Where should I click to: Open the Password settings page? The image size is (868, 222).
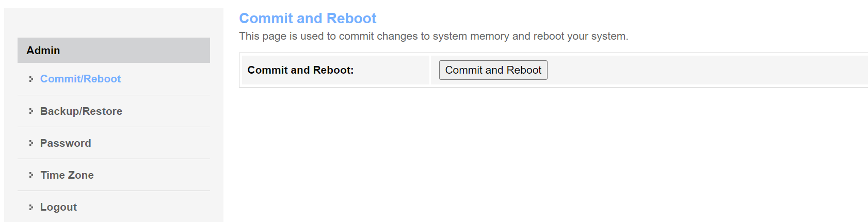pyautogui.click(x=66, y=143)
